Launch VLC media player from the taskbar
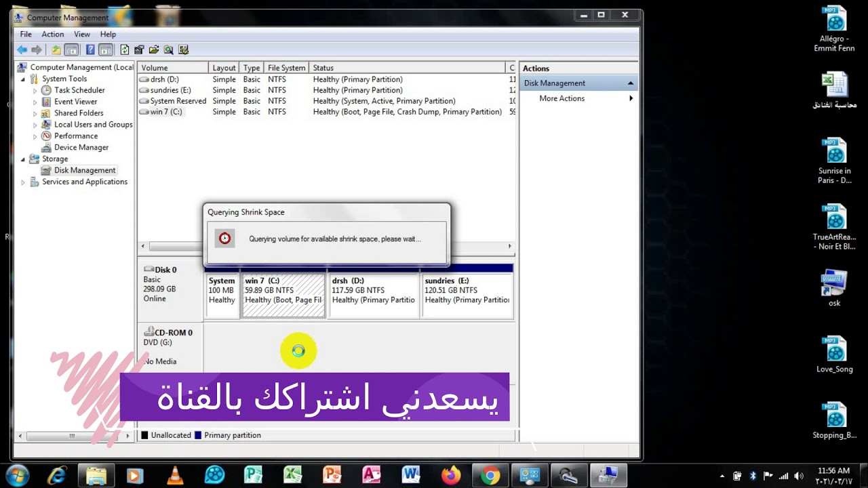This screenshot has height=488, width=868. point(175,476)
